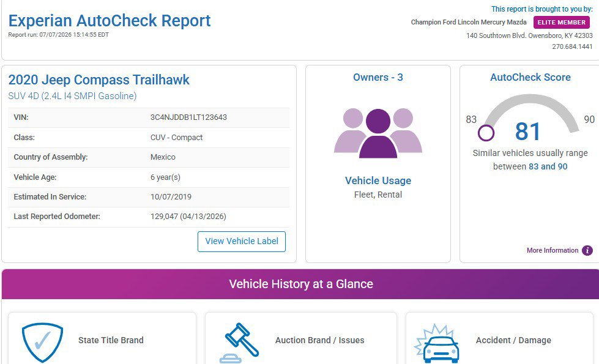This screenshot has width=599, height=364.
Task: Click the Auction Brand / Issues label
Action: pos(320,340)
